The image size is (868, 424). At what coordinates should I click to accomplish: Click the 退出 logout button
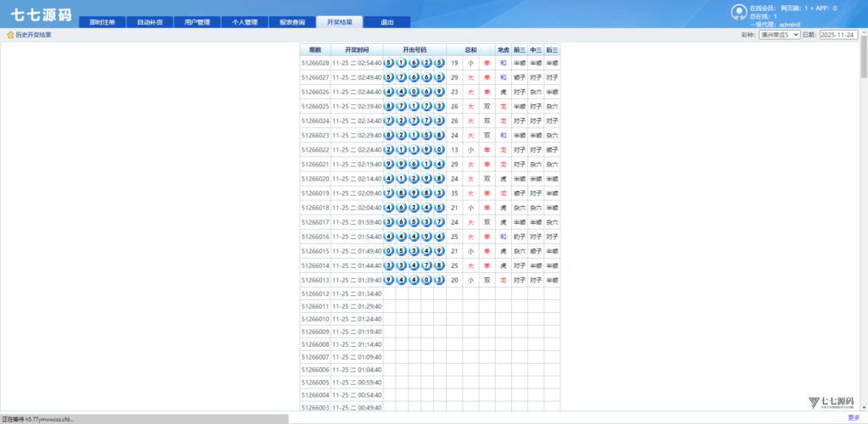click(387, 22)
